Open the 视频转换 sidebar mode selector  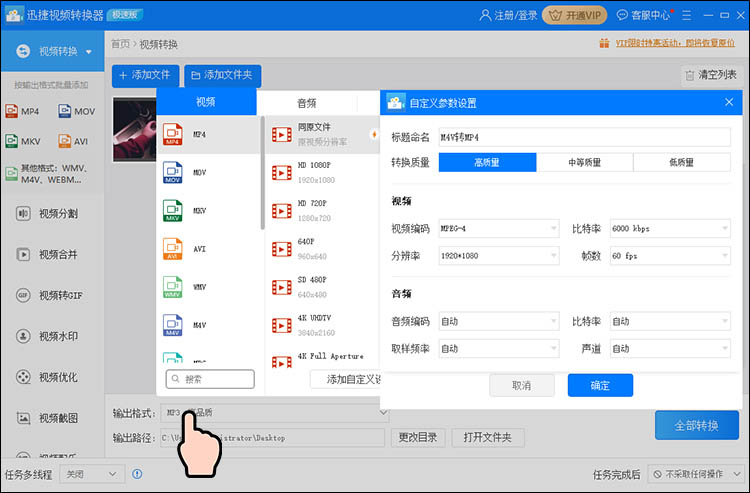(x=53, y=51)
